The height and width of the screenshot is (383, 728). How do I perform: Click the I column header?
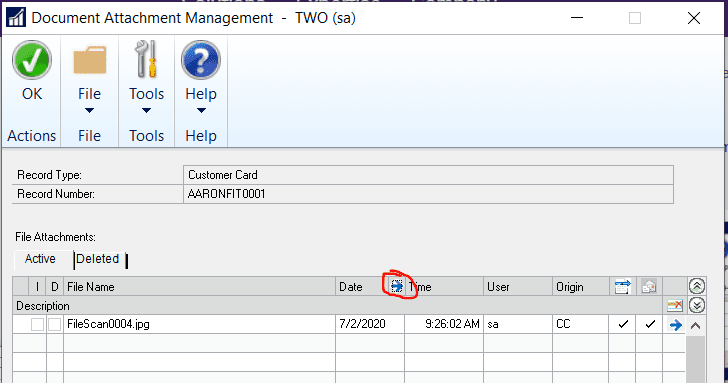click(x=37, y=287)
